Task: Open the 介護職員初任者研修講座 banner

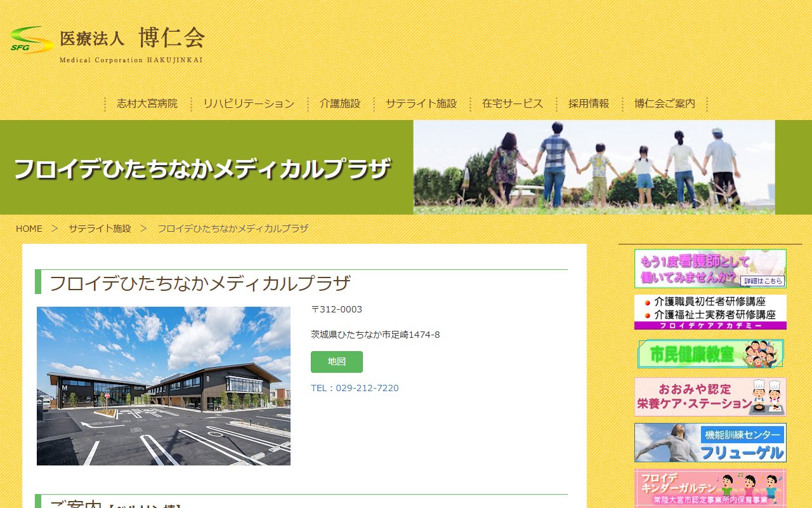Action: pos(710,312)
